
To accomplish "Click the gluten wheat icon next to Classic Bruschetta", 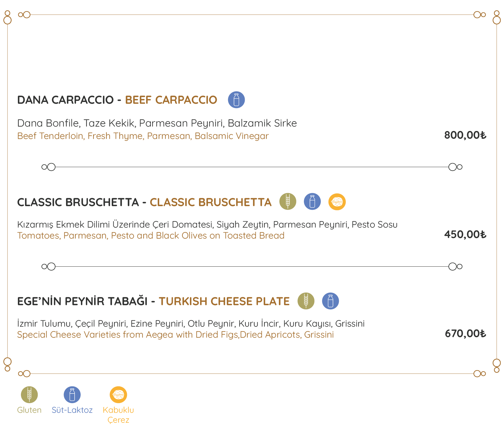I will (x=288, y=201).
